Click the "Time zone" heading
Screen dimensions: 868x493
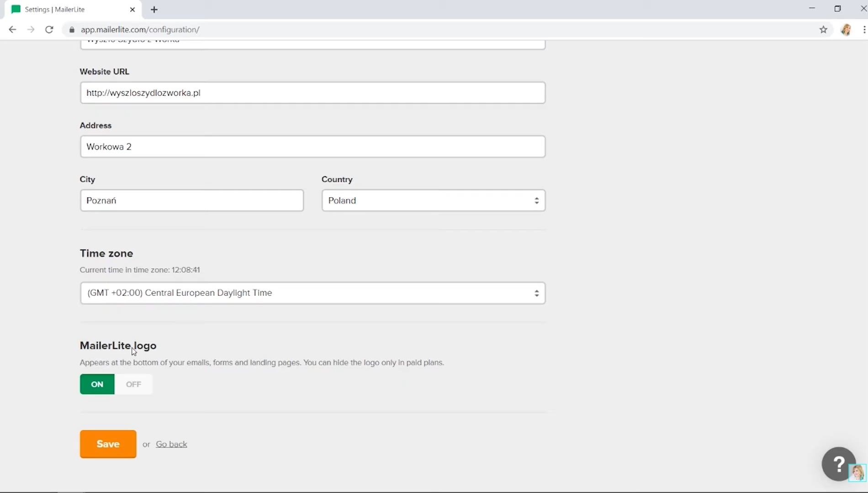[x=106, y=253]
